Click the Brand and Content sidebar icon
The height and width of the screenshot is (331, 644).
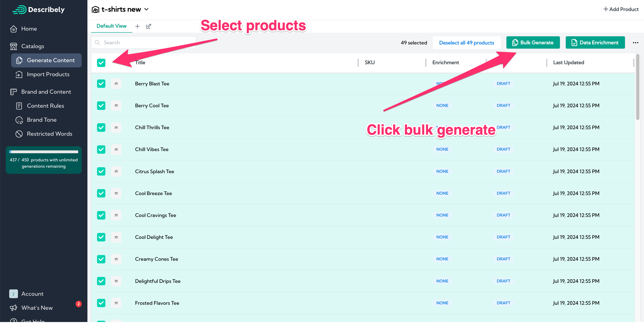[x=13, y=92]
